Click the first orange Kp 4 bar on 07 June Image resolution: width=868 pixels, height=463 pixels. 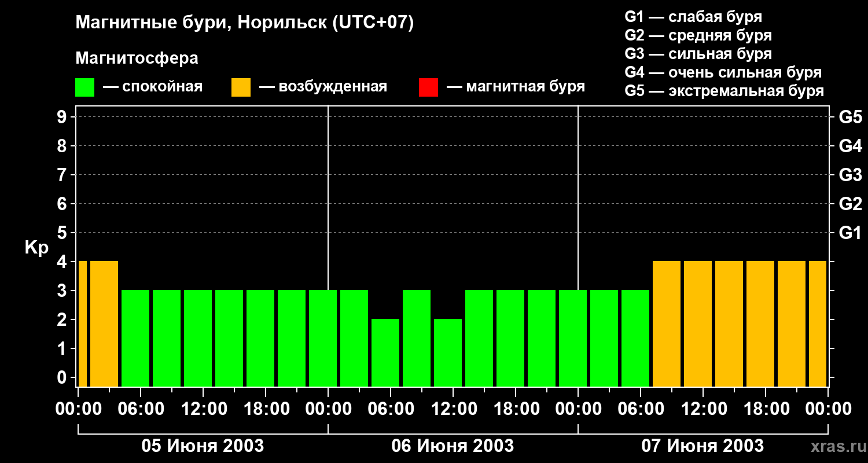pyautogui.click(x=667, y=324)
